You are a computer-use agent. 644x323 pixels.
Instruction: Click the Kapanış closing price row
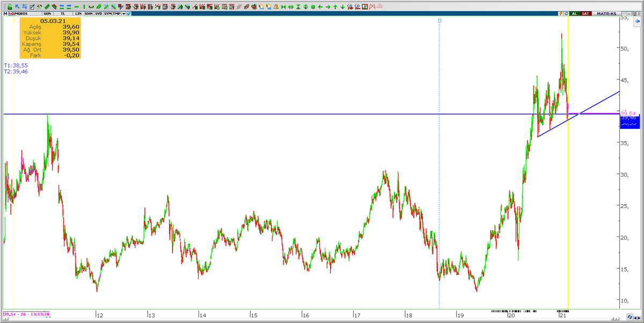coord(50,44)
